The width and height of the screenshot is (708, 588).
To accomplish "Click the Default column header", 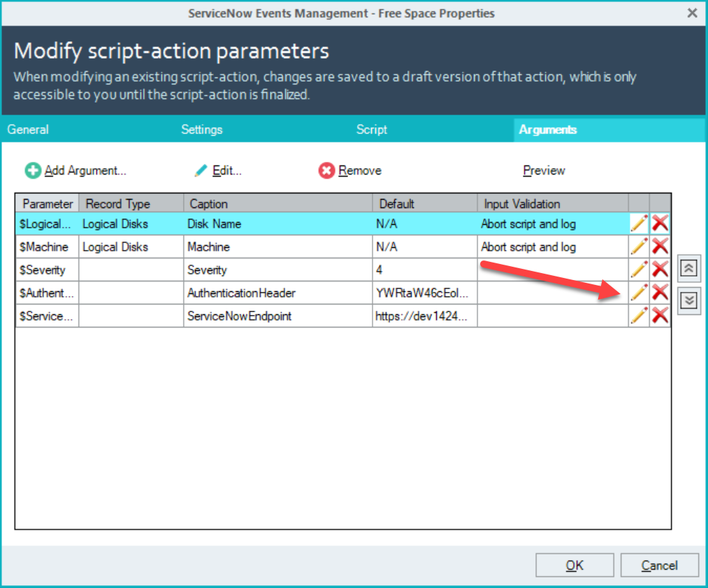I will click(425, 203).
